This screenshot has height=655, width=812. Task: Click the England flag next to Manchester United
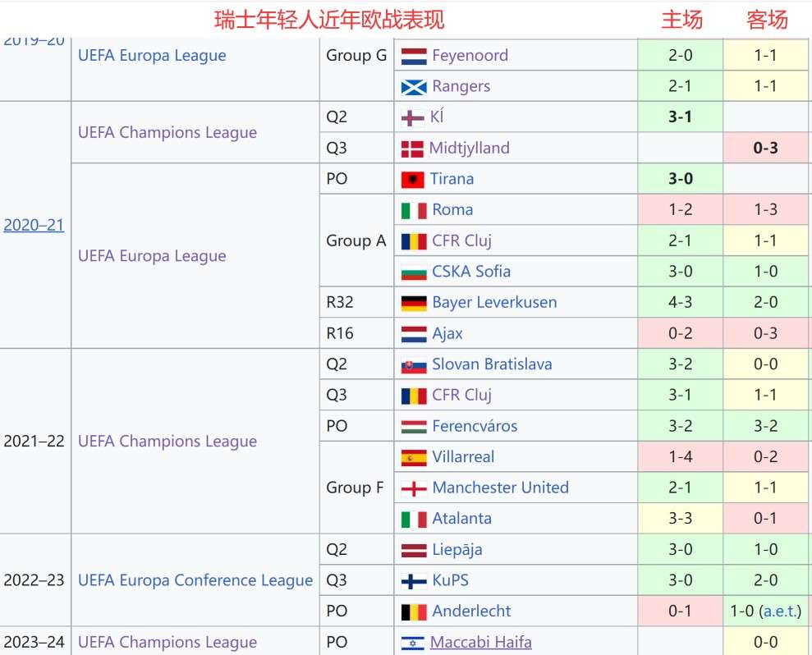click(414, 488)
